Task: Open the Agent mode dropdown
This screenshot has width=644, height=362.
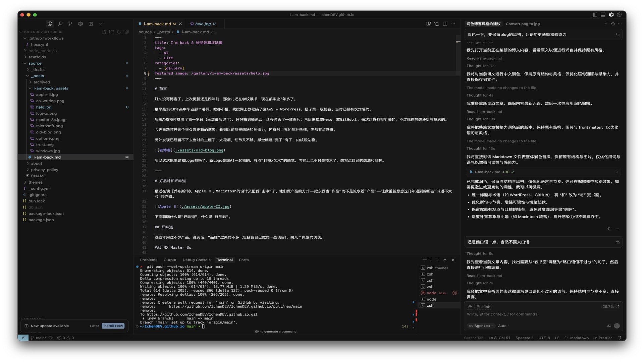Action: pos(481,326)
